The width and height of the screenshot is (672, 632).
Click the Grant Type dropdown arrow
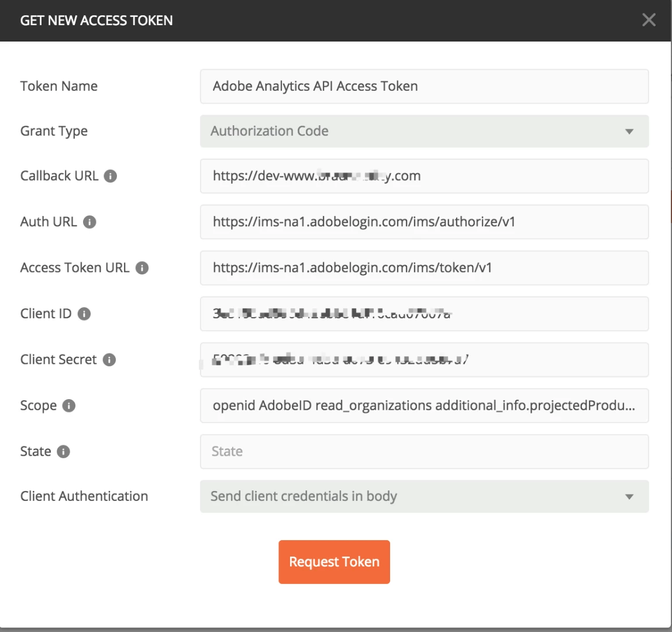629,132
